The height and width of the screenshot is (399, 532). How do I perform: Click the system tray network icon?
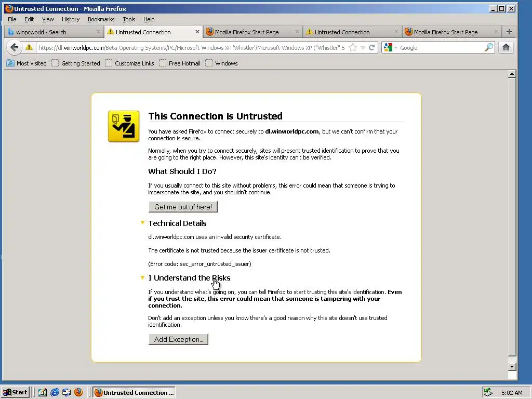[488, 393]
